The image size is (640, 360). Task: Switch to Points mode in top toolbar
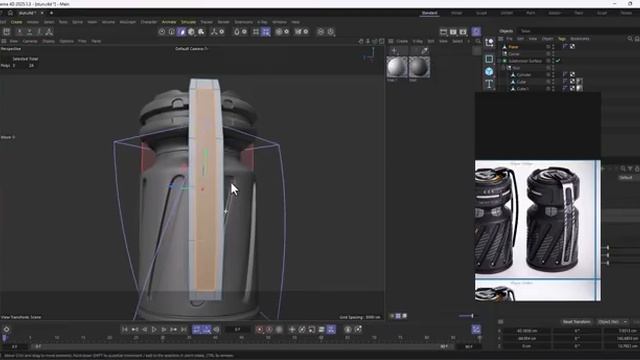tap(162, 32)
